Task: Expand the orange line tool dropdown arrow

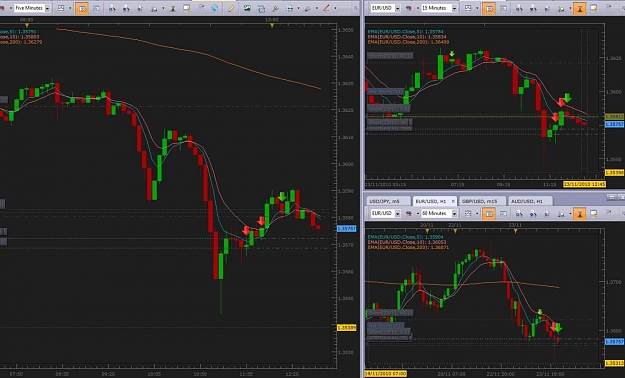Action: pos(335,8)
